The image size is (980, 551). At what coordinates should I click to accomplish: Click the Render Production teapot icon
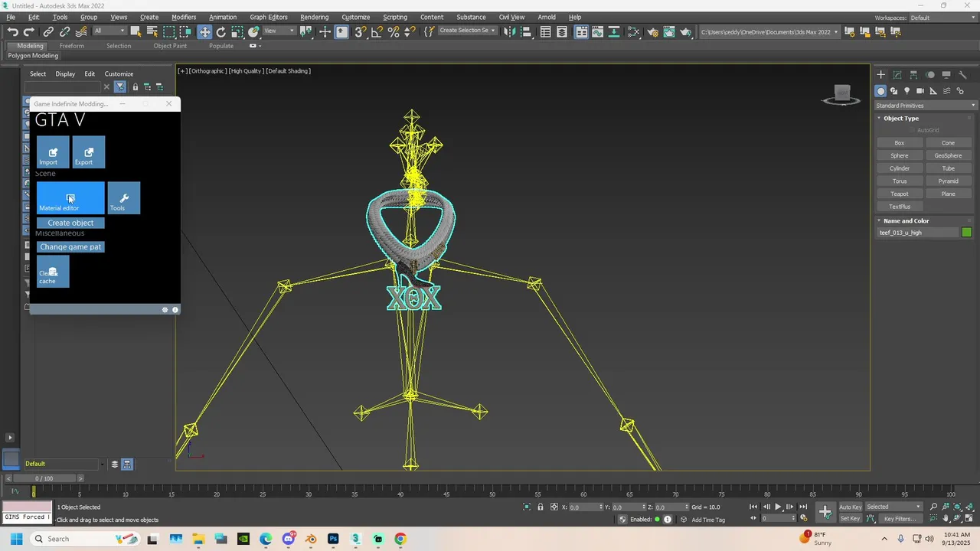pos(686,31)
